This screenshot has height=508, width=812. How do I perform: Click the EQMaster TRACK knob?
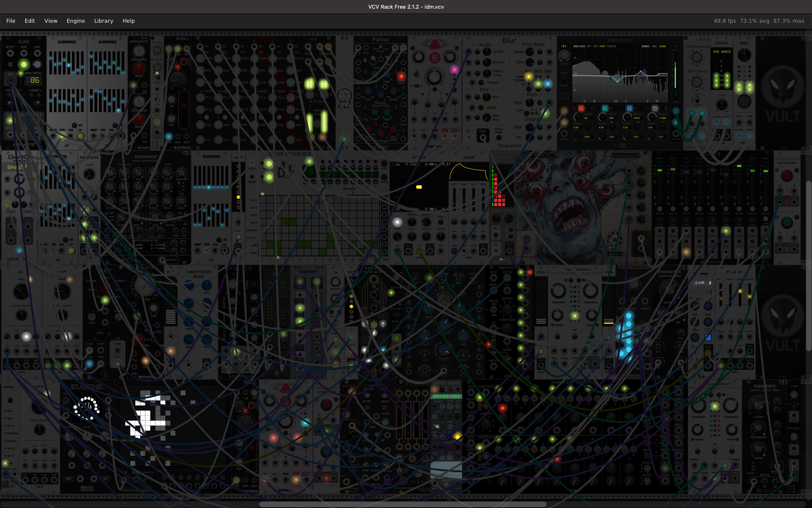(x=564, y=56)
